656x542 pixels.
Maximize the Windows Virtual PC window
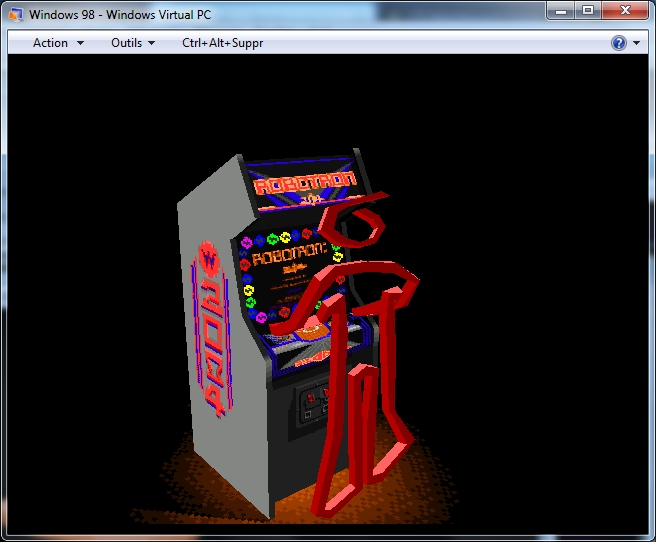tap(588, 11)
